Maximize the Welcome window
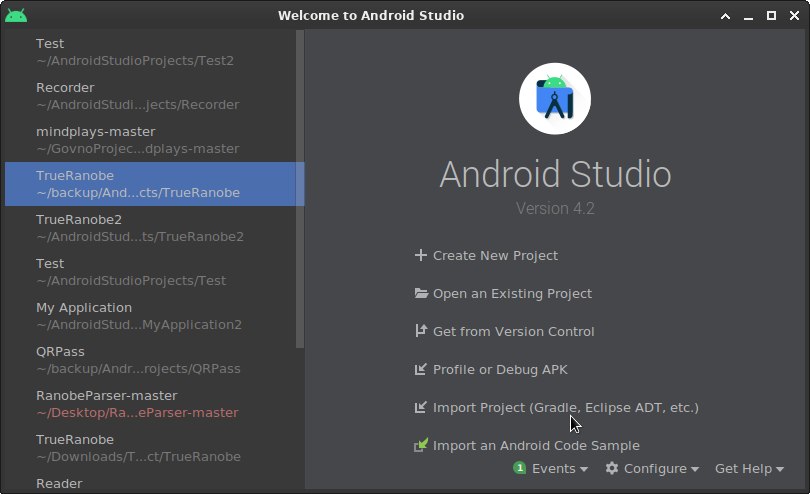This screenshot has width=810, height=494. (x=771, y=16)
